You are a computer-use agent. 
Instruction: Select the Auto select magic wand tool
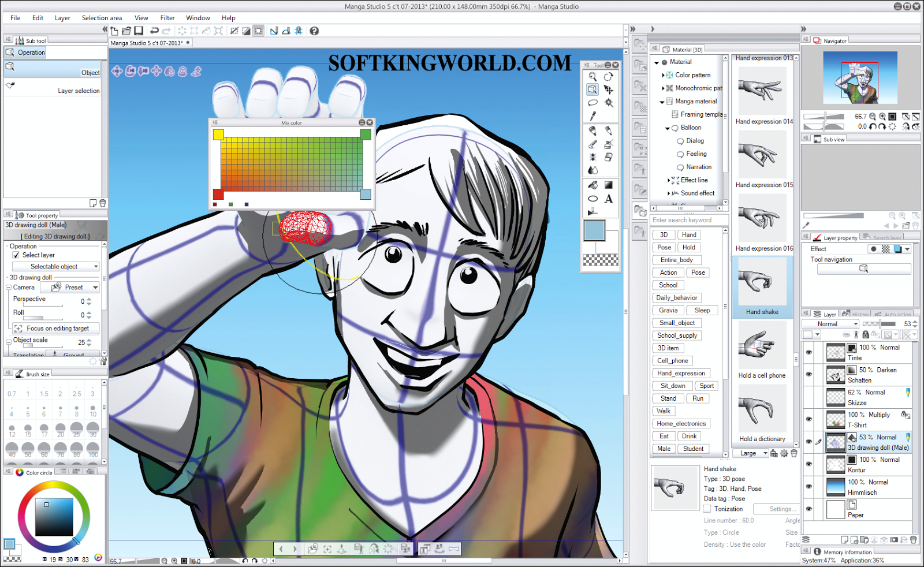[608, 103]
